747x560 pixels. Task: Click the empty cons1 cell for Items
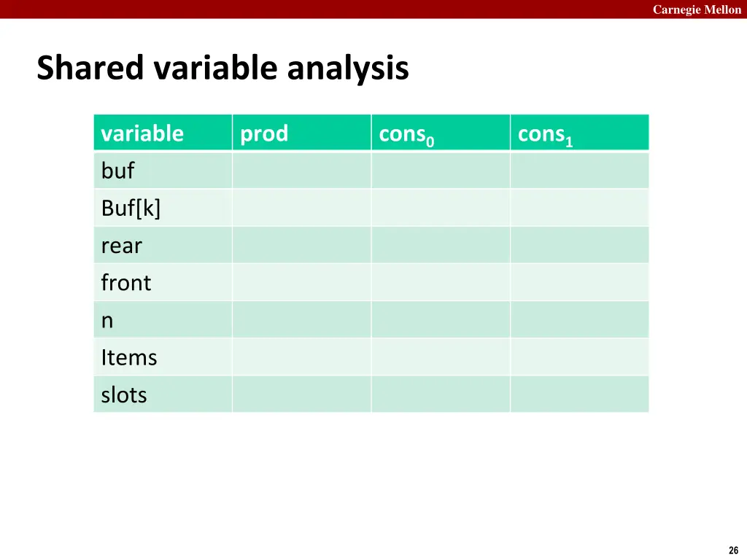[x=579, y=357]
